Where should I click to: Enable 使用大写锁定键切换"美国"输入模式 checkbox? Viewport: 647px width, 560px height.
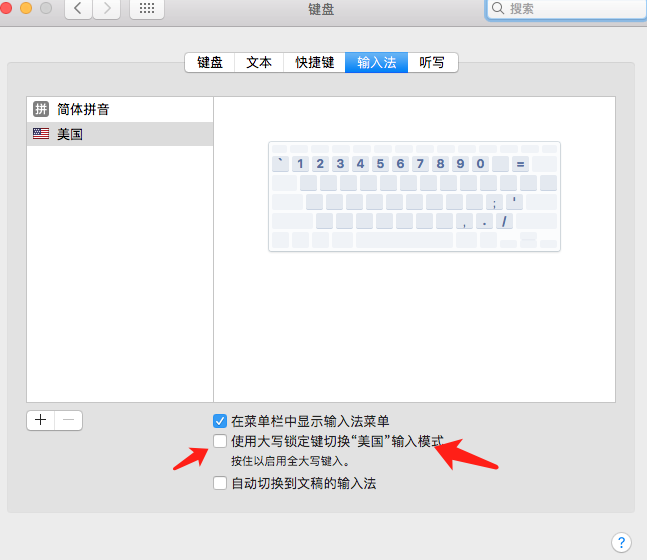click(x=220, y=441)
